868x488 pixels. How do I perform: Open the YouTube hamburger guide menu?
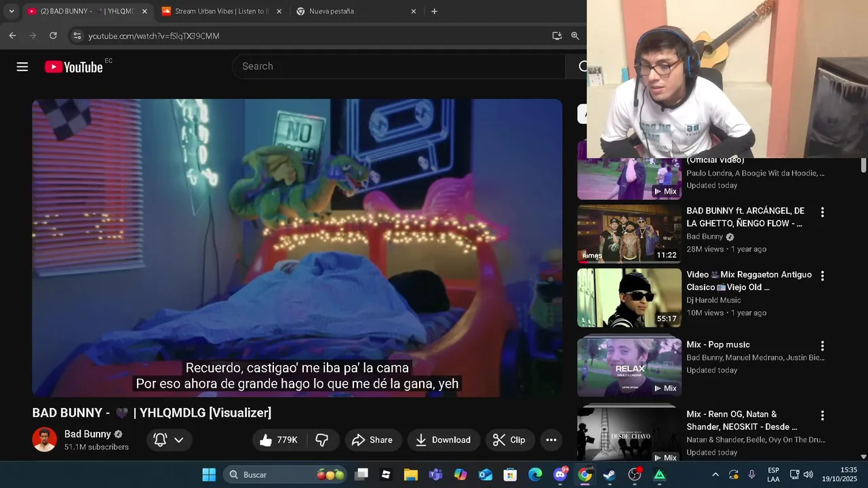(x=22, y=66)
